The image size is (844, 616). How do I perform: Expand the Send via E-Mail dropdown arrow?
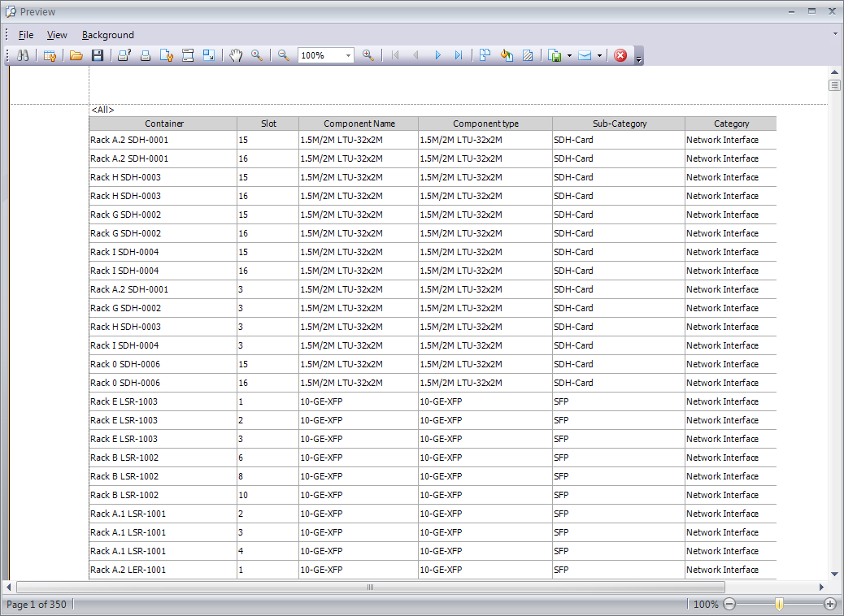point(599,55)
